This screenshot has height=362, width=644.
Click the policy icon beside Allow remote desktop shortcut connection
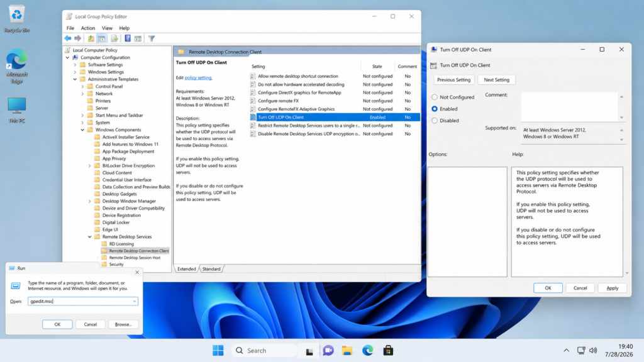[253, 76]
